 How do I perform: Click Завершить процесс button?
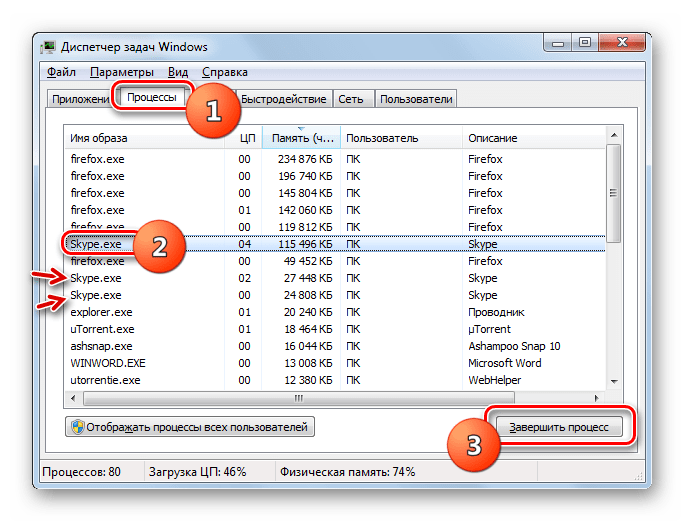pyautogui.click(x=559, y=427)
